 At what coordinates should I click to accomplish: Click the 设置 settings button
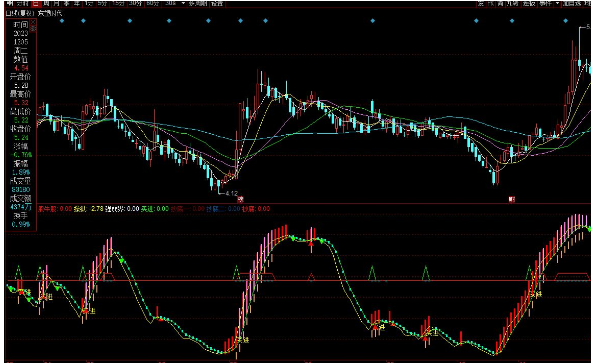(x=217, y=3)
